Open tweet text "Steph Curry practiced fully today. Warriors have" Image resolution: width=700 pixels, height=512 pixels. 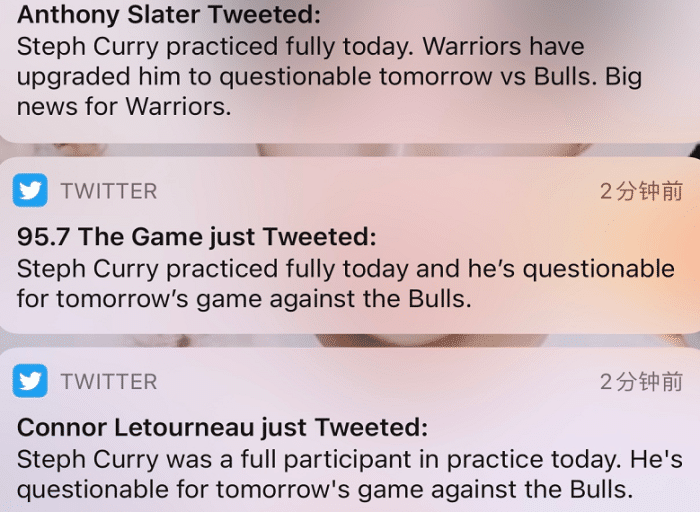(301, 47)
